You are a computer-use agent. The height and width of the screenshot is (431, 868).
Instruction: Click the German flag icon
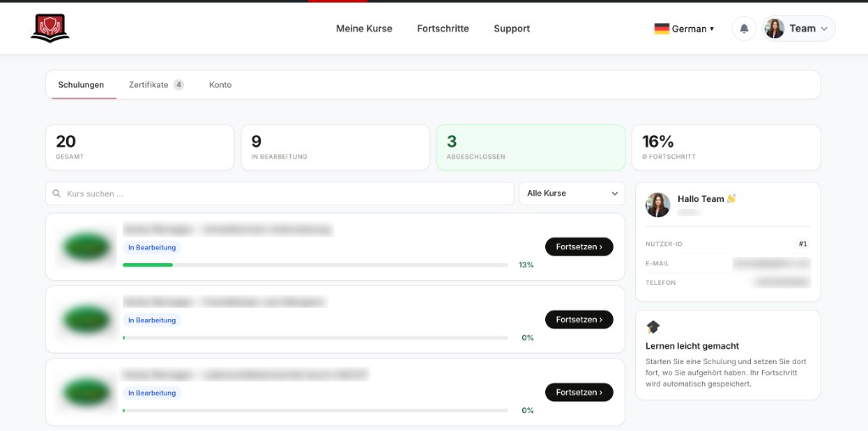[661, 29]
